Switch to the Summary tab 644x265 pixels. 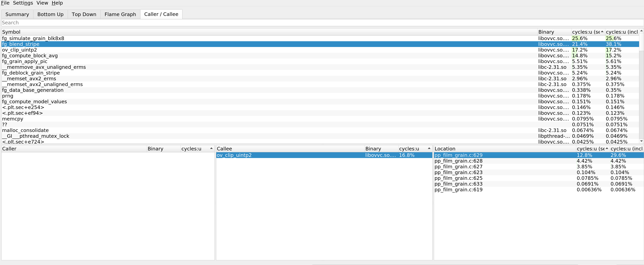(17, 14)
